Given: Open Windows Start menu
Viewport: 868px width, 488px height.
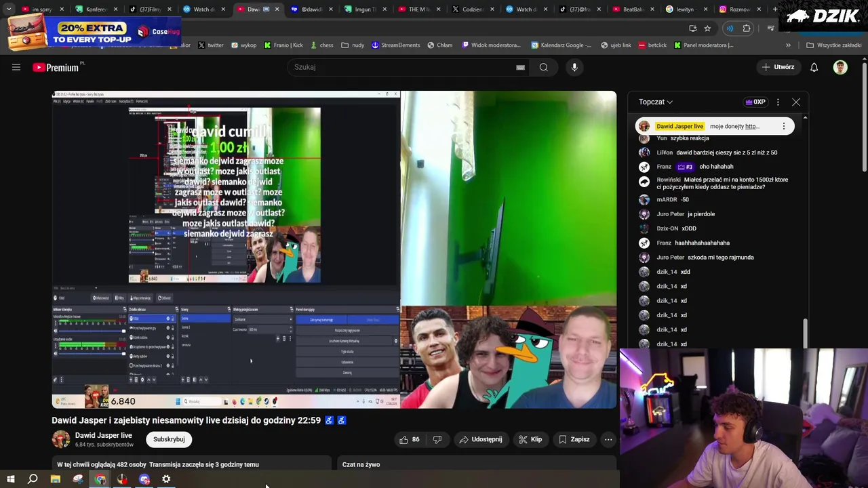Looking at the screenshot, I should pyautogui.click(x=11, y=479).
